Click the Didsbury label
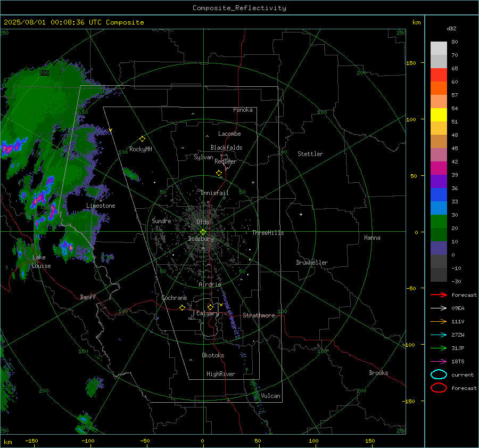Screen dimensions: 479x448 [x=201, y=239]
